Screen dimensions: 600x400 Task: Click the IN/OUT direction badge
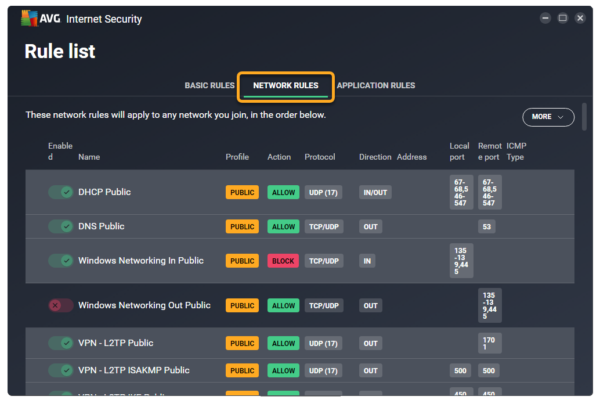click(375, 192)
